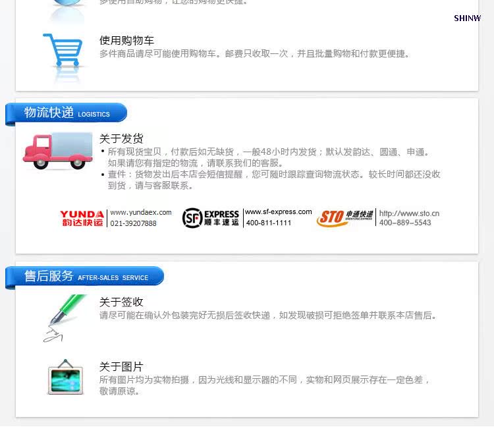Select the 售后服务 AFTER-SALES SERVICE banner
Screen dimensions: 494x448
point(84,276)
